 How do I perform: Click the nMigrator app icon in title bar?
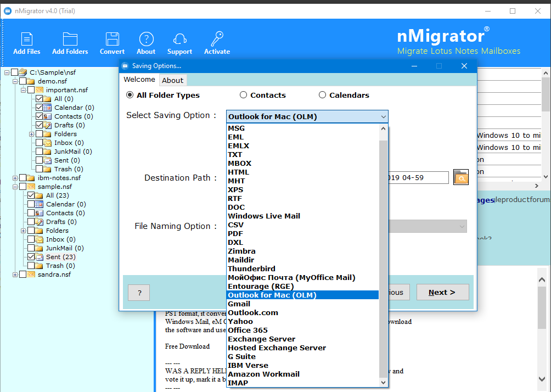[x=7, y=11]
